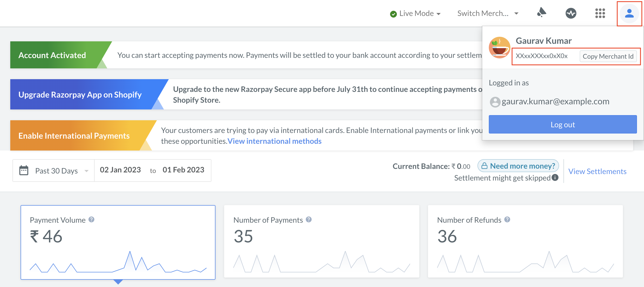Click the Log out button

click(x=563, y=124)
